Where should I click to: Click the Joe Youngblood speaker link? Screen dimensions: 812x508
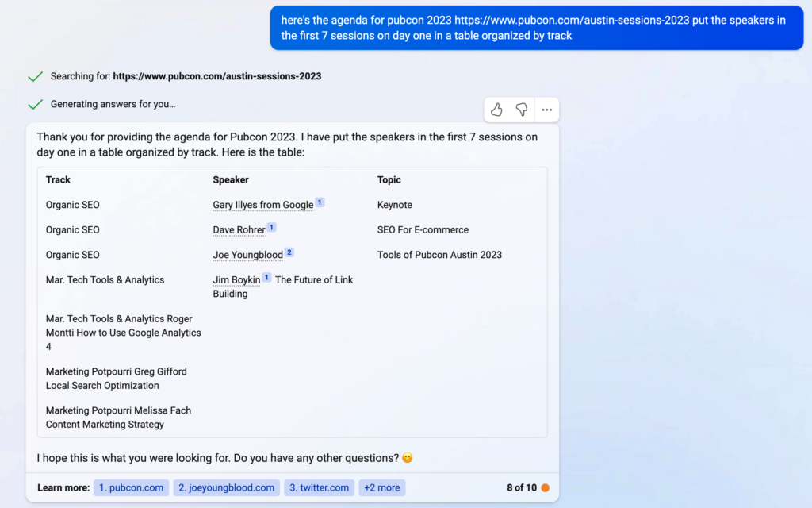tap(248, 255)
